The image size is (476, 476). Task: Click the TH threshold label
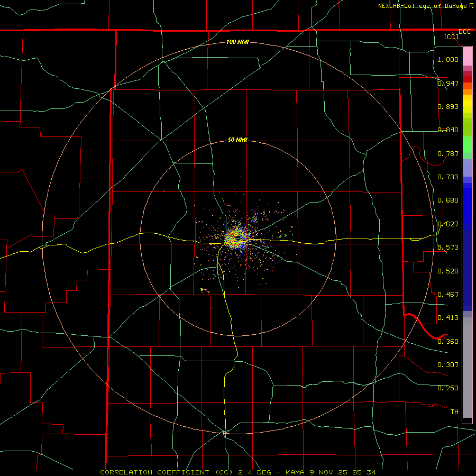454,411
